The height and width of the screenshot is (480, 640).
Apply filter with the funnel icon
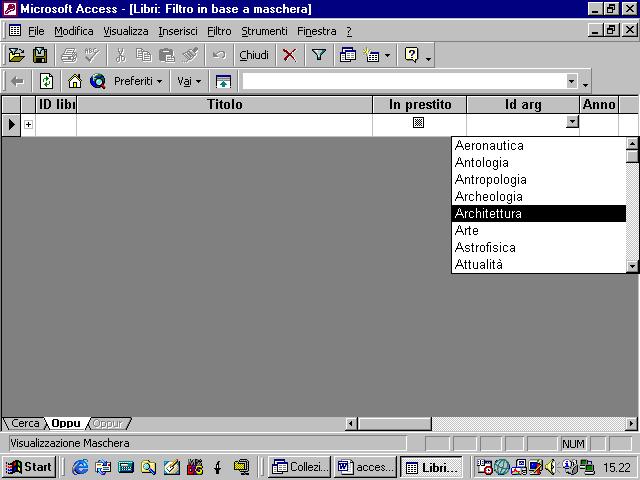pos(319,55)
